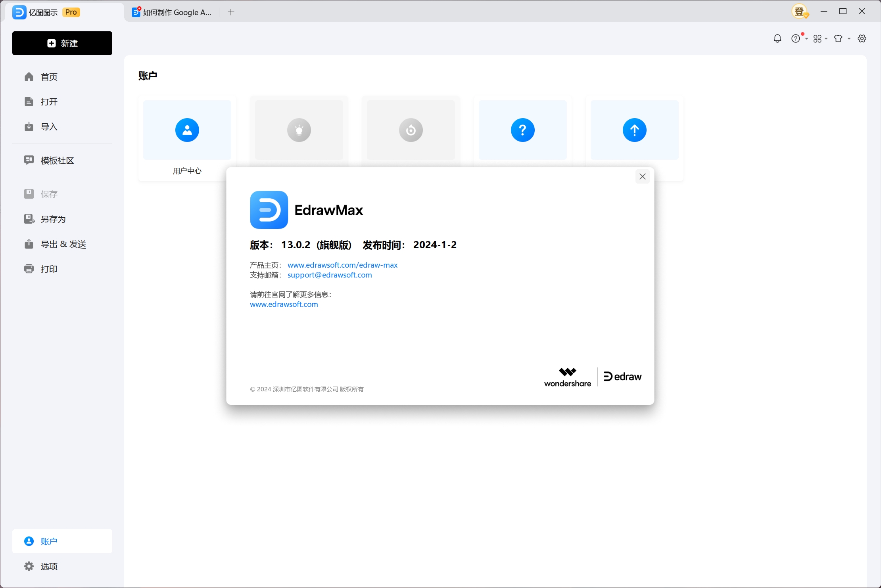Open 选项 settings at sidebar bottom
Screen dimensions: 881x588
[x=62, y=566]
